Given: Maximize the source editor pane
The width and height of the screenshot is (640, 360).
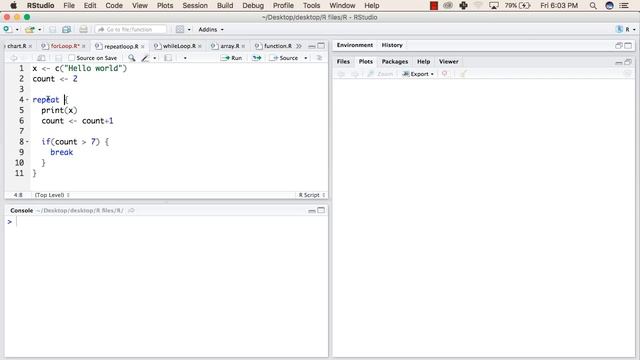Looking at the screenshot, I should [x=321, y=46].
